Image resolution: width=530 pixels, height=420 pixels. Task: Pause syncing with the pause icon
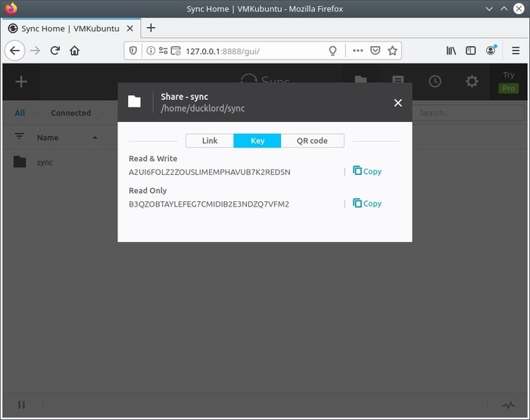[x=22, y=404]
